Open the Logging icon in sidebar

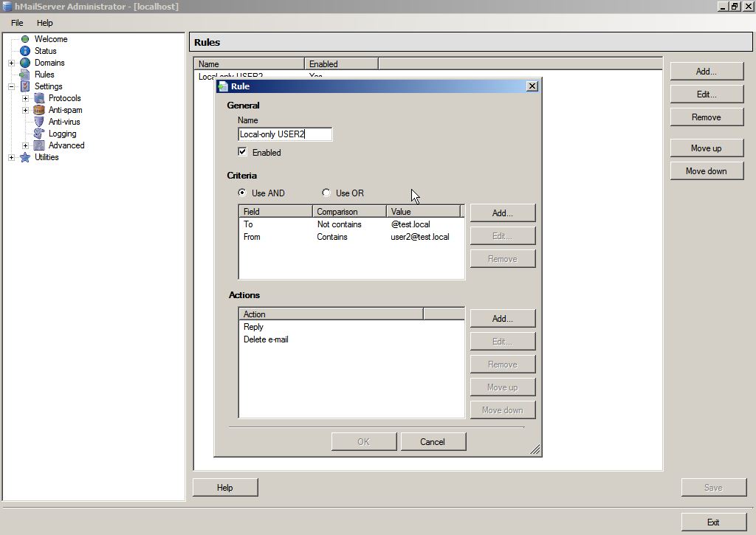pyautogui.click(x=39, y=134)
